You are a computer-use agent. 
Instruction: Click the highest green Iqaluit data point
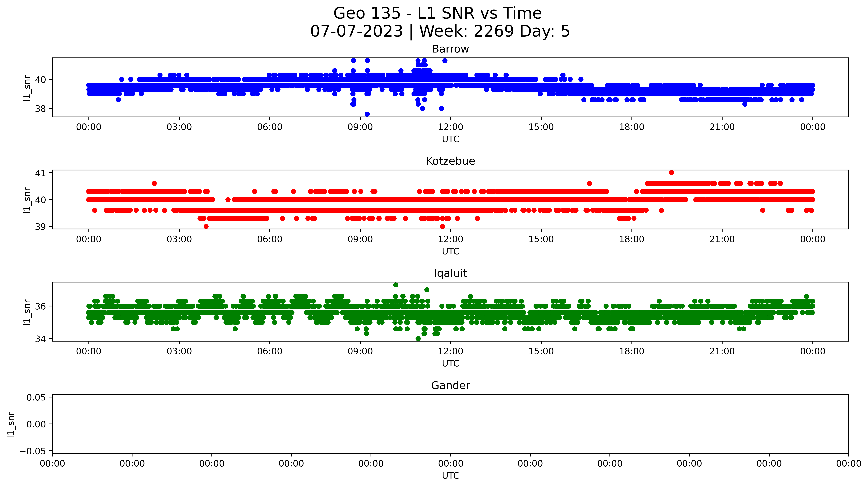pyautogui.click(x=396, y=285)
